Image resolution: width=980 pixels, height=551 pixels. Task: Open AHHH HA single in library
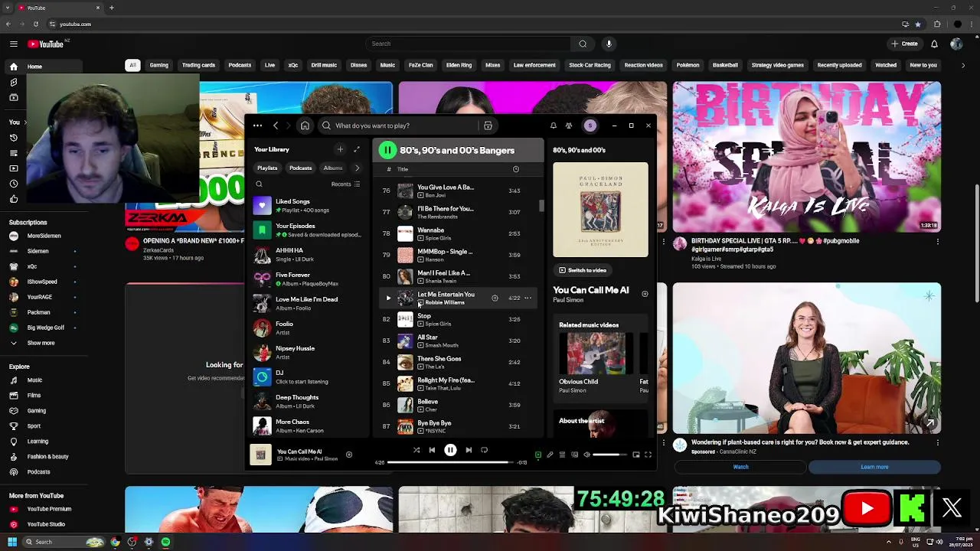tap(309, 254)
